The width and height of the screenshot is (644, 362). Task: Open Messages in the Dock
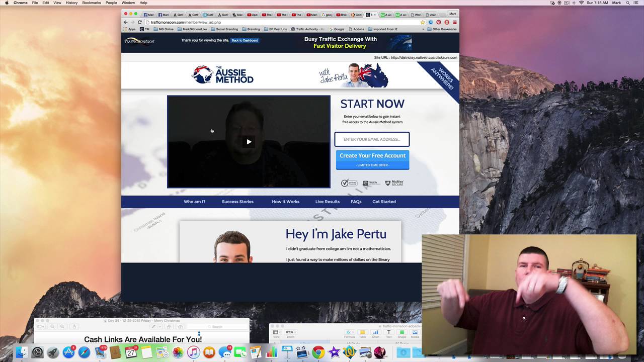point(224,352)
